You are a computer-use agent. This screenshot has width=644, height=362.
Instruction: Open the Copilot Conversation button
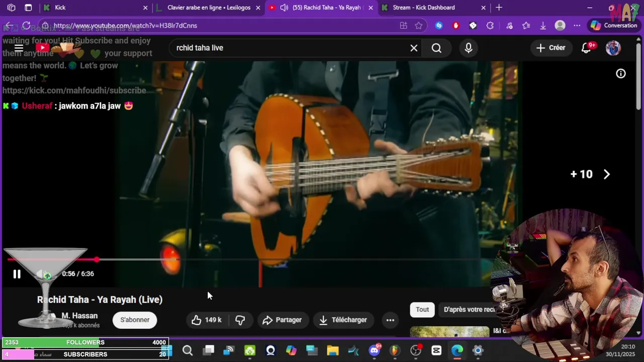coord(614,26)
